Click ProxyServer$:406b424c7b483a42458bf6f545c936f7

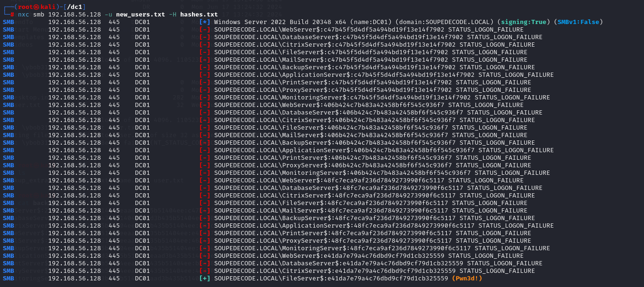(367, 165)
